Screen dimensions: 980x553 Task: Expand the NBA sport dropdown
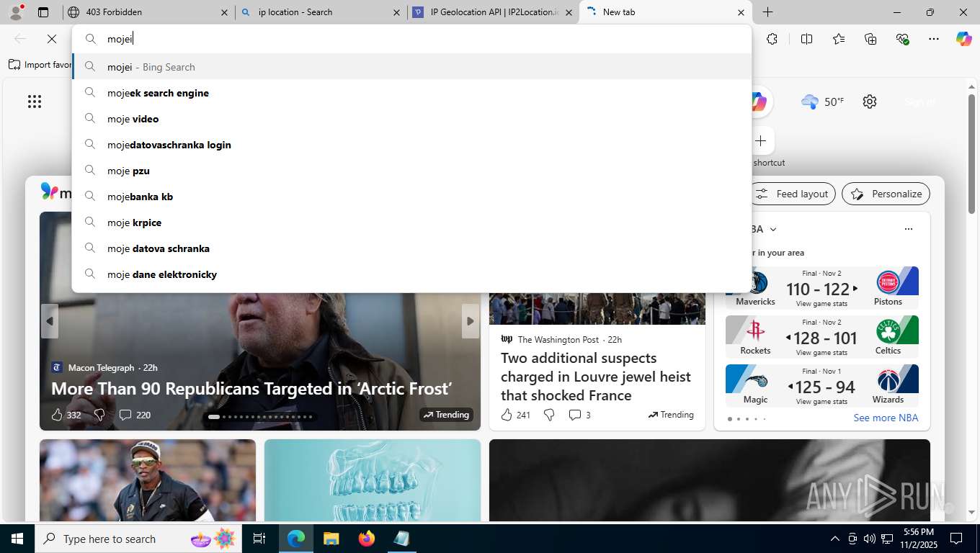[x=773, y=229]
